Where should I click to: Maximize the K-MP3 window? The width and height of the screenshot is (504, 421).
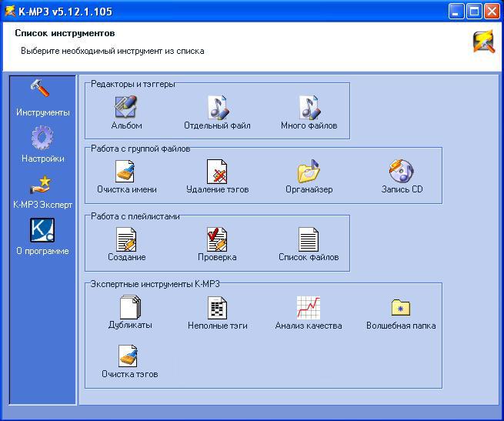(474, 12)
